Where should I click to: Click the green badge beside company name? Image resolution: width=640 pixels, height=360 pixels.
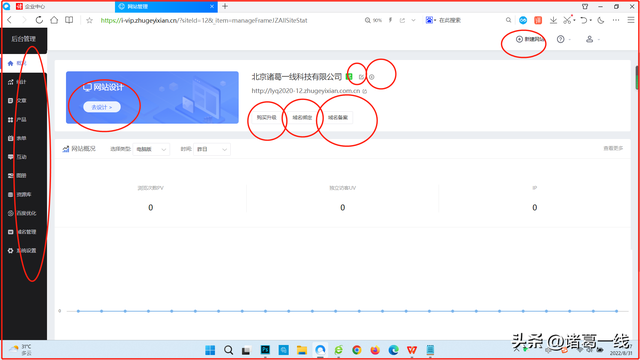[x=349, y=76]
